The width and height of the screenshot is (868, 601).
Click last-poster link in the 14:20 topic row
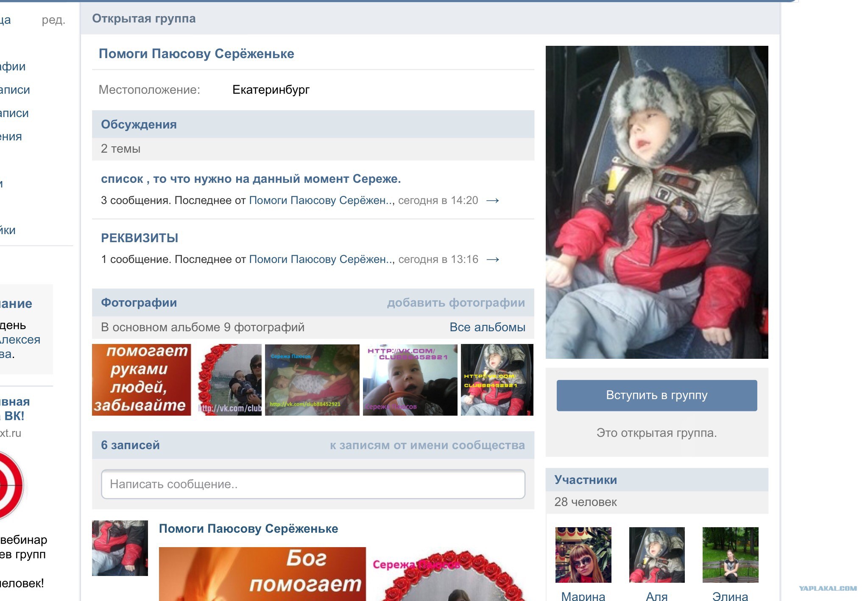[x=321, y=201]
